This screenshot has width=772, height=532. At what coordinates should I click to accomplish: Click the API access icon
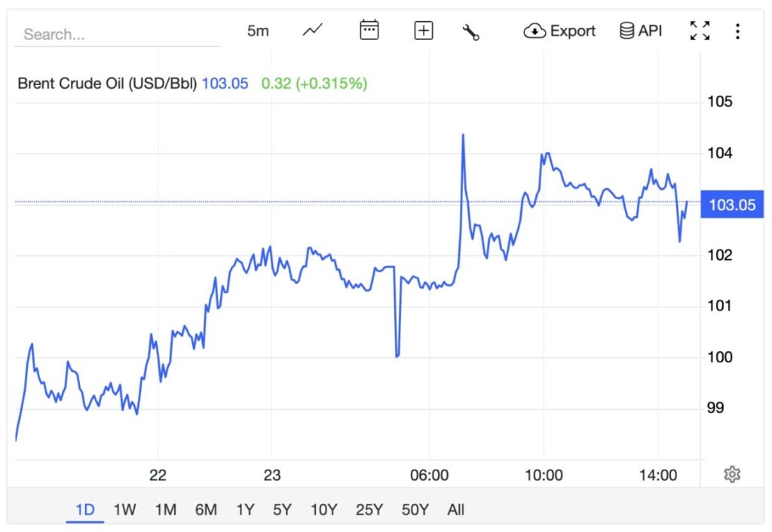coord(627,30)
